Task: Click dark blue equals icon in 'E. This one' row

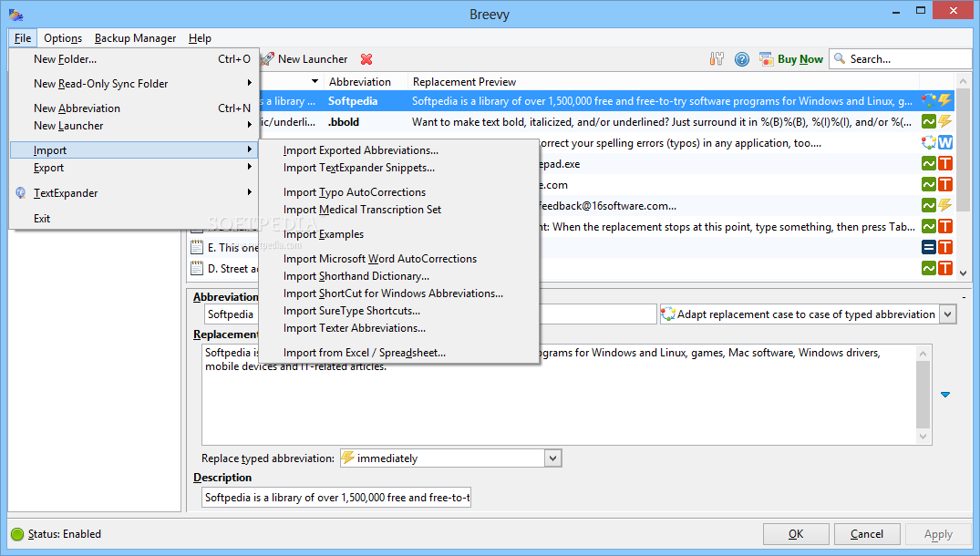Action: click(x=929, y=247)
